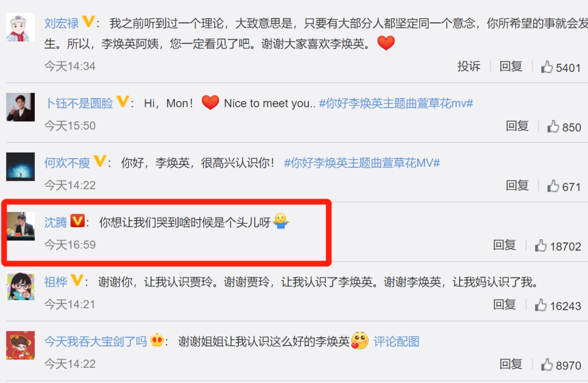
Task: Like 何欢不瘦's comment with the thumbs-up icon
Action: click(x=553, y=186)
